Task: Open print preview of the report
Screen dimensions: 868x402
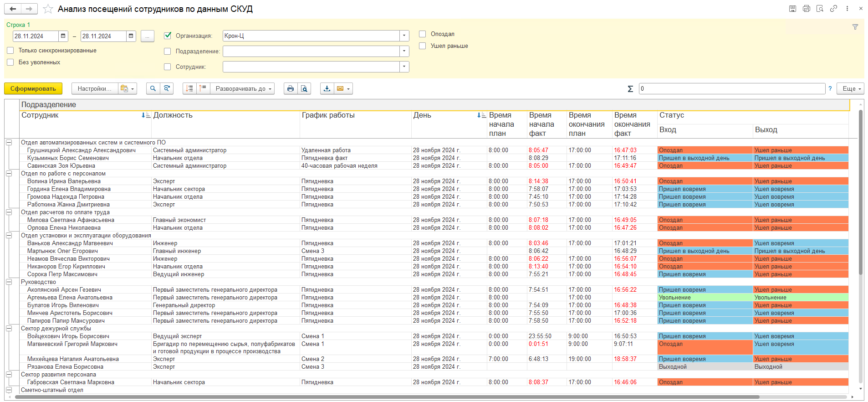Action: 304,89
